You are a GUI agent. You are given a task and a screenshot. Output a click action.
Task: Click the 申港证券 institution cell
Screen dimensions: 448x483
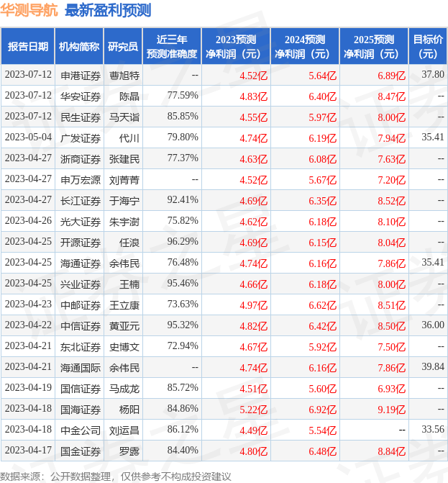[81, 76]
